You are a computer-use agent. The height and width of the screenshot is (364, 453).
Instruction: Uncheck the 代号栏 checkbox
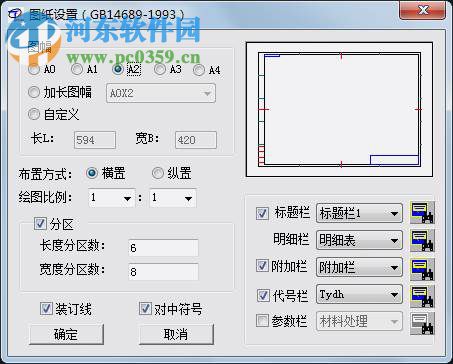click(x=263, y=295)
